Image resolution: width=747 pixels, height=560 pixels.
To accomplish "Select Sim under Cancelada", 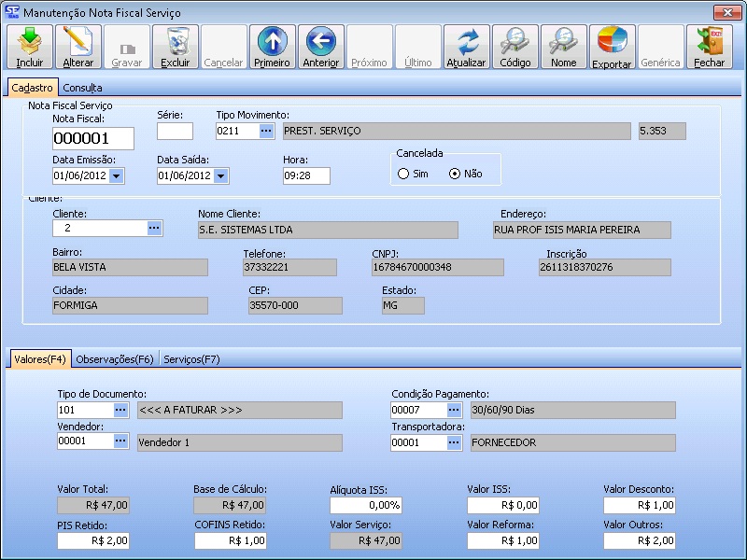I will pos(403,174).
